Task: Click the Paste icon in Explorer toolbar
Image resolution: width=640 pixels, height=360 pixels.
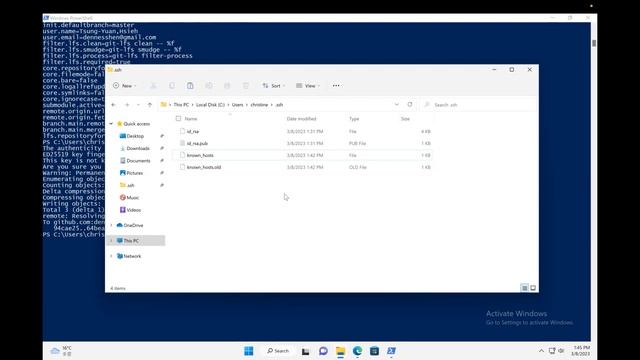Action: 190,86
